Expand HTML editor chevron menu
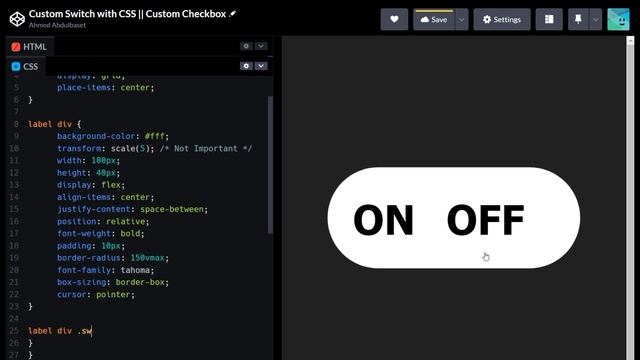 [261, 46]
